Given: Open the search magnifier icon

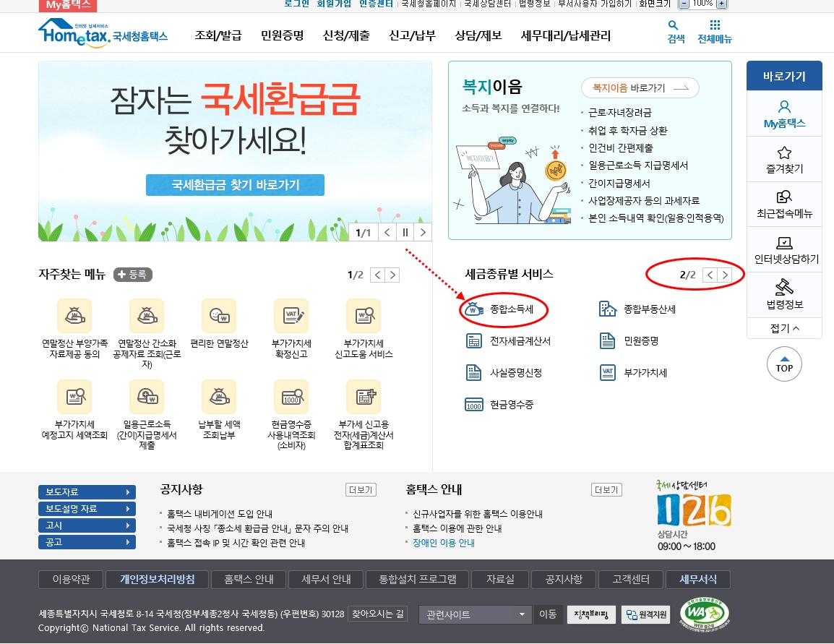Looking at the screenshot, I should [x=673, y=25].
